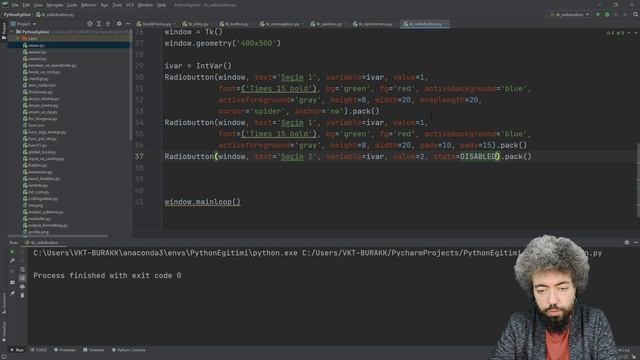
Task: Click the layout icon in Run panel
Action: pos(12,282)
